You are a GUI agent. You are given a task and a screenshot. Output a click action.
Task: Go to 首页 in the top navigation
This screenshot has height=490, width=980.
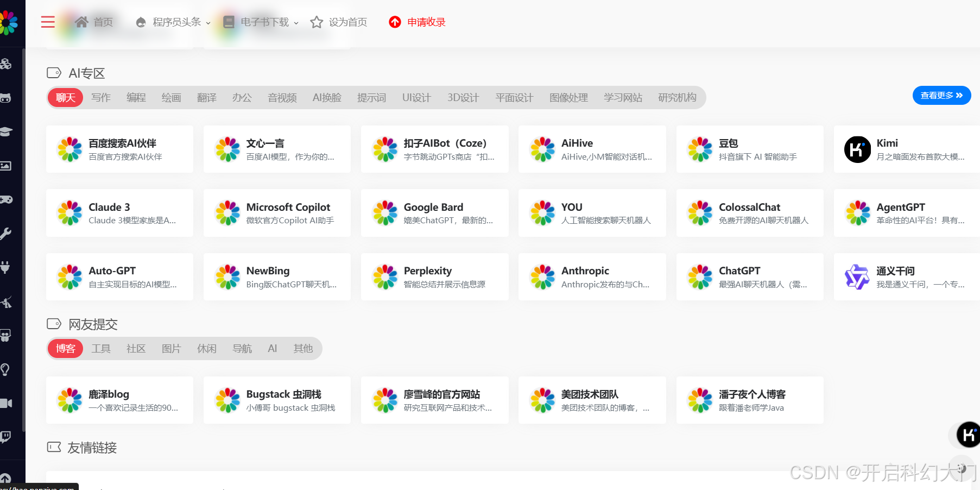[x=103, y=22]
